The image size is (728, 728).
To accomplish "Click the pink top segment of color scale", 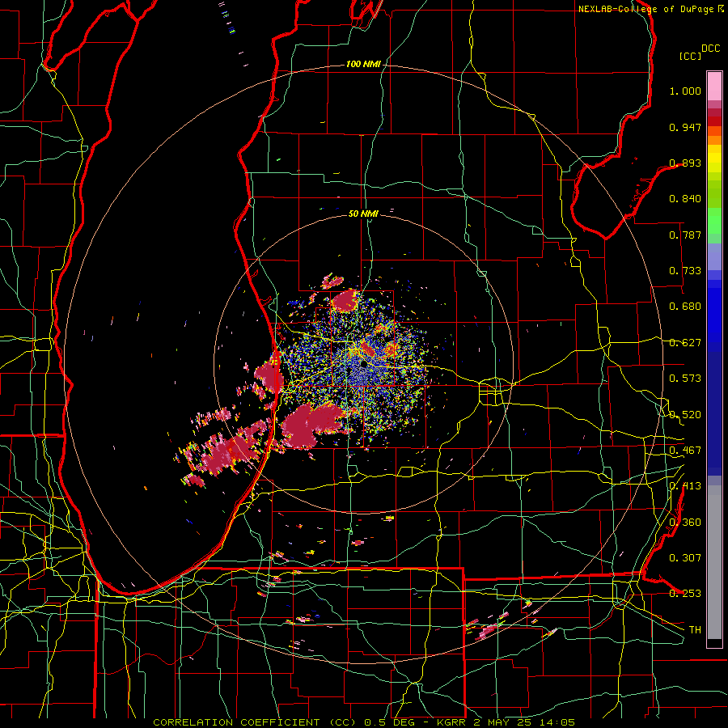I will [x=714, y=86].
